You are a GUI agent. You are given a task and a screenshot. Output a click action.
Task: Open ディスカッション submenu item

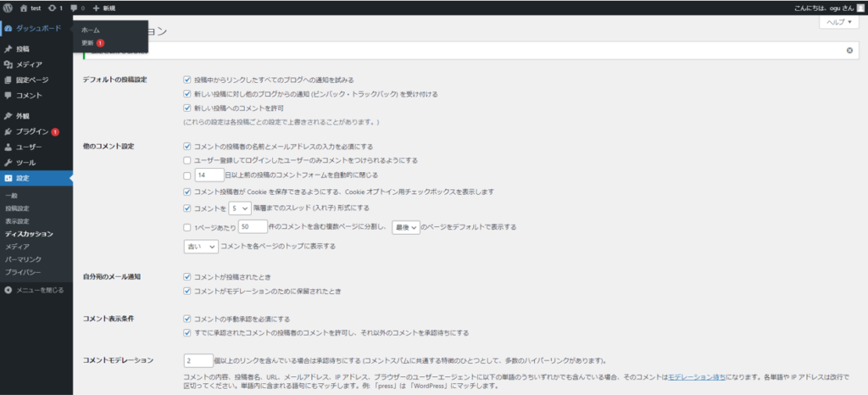29,234
